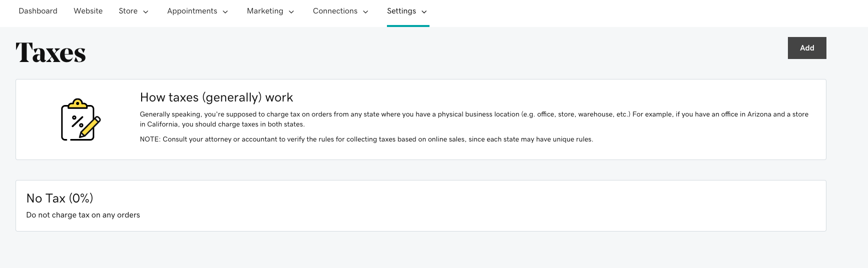Toggle the Settings dropdown chevron
The height and width of the screenshot is (268, 868).
tap(424, 12)
